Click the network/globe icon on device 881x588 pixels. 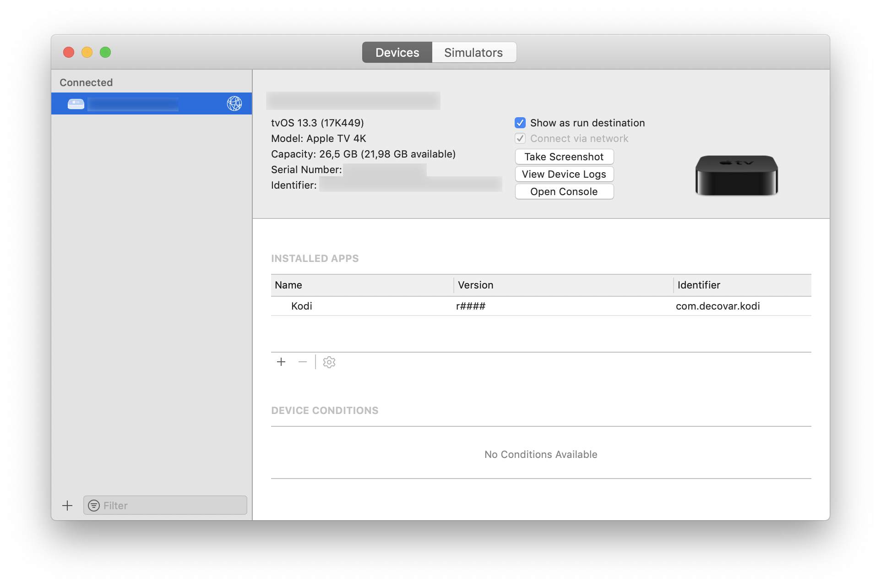tap(234, 103)
